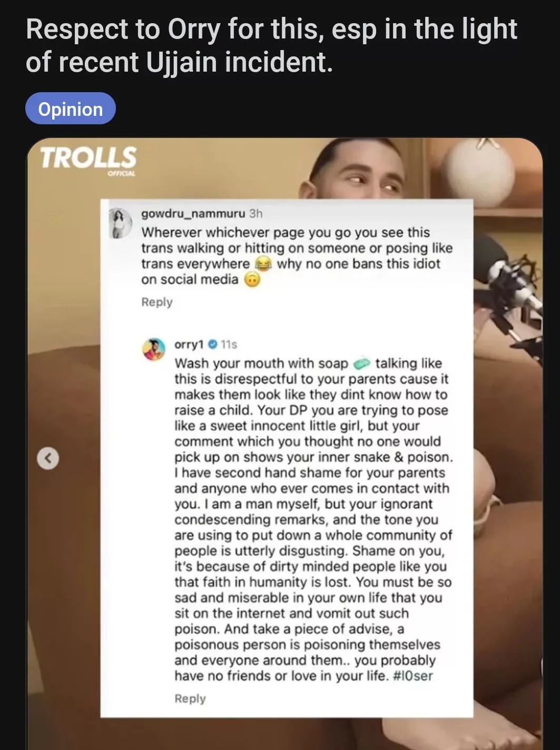This screenshot has width=560, height=750.
Task: Click the TROLLS Official logo
Action: click(x=89, y=160)
